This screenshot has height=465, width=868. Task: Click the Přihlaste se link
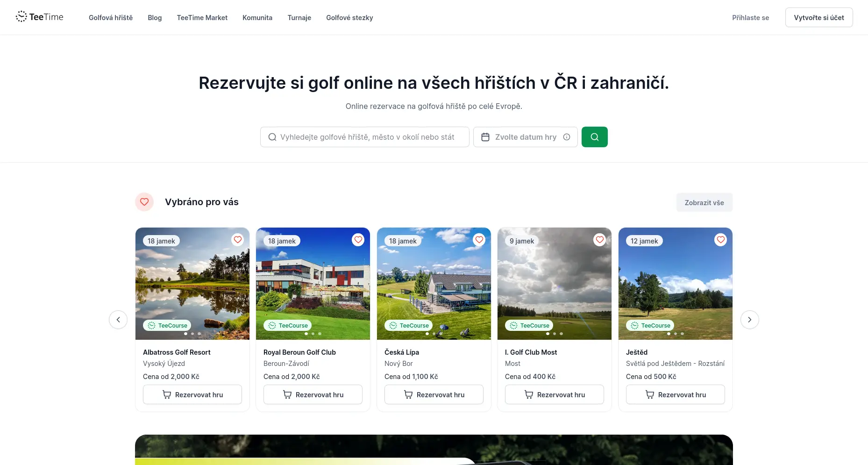[x=750, y=17]
